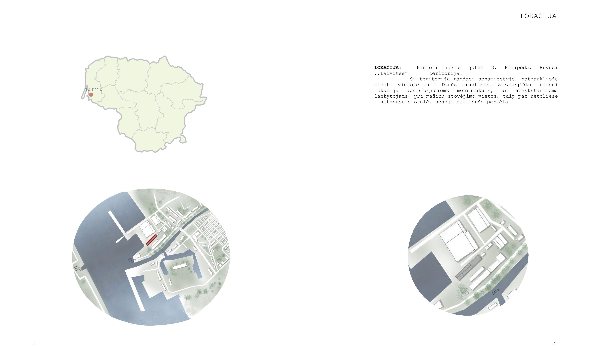Click the red Klaipėda location dot
Viewport: 592px width, 364px height.
pos(91,95)
